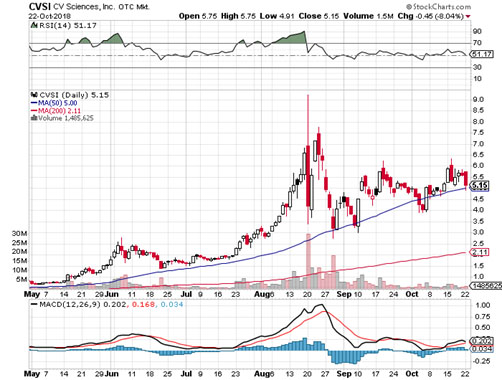Viewport: 502px width, 380px height.
Task: Click the Low 4.91 value
Action: click(x=277, y=16)
